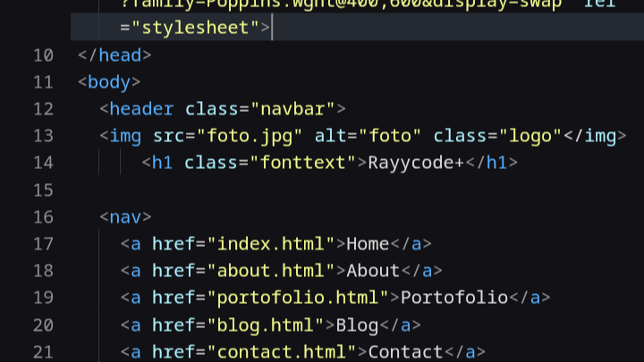Click the Home anchor text

[x=368, y=244]
